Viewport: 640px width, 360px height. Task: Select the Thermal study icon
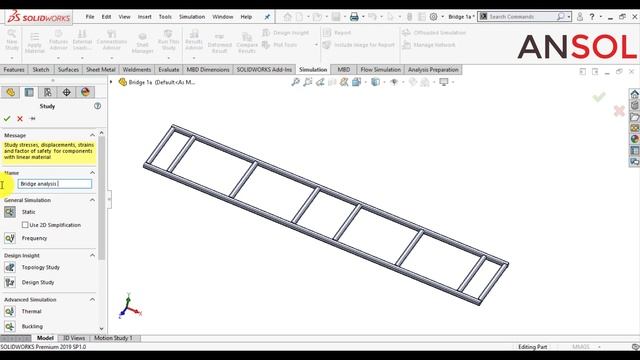[x=10, y=311]
